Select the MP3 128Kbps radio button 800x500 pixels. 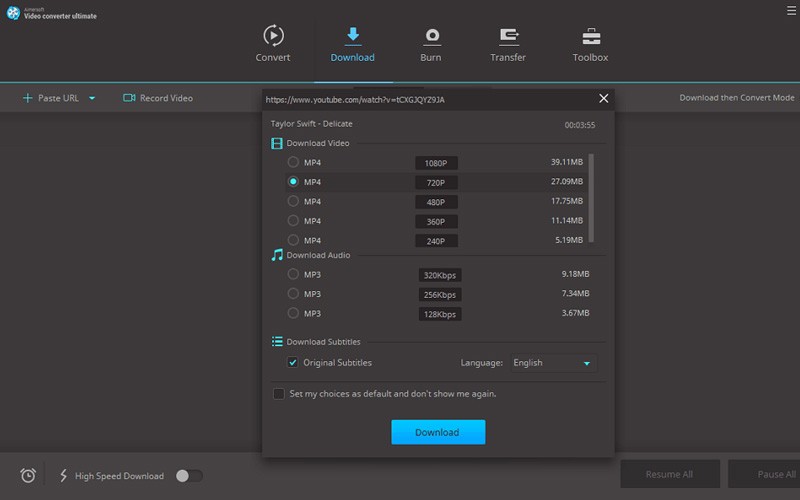coord(293,313)
